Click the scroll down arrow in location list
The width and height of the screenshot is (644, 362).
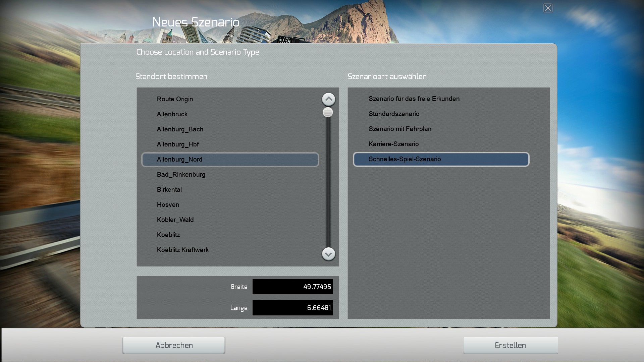point(328,254)
